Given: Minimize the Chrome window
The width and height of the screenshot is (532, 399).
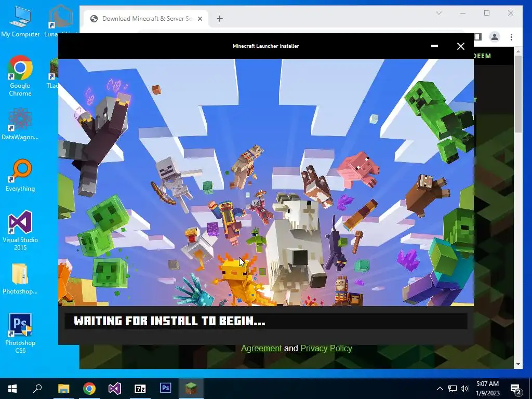Looking at the screenshot, I should tap(462, 13).
